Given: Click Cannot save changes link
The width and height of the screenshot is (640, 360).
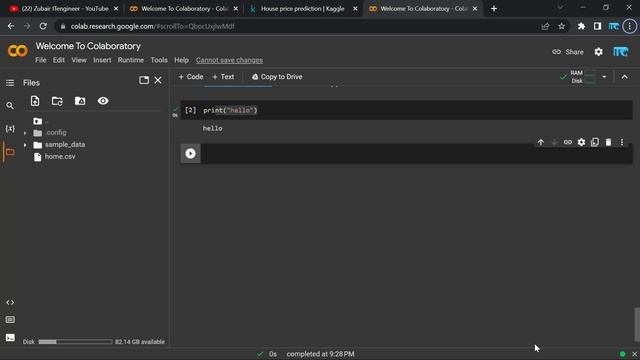Looking at the screenshot, I should click(229, 60).
